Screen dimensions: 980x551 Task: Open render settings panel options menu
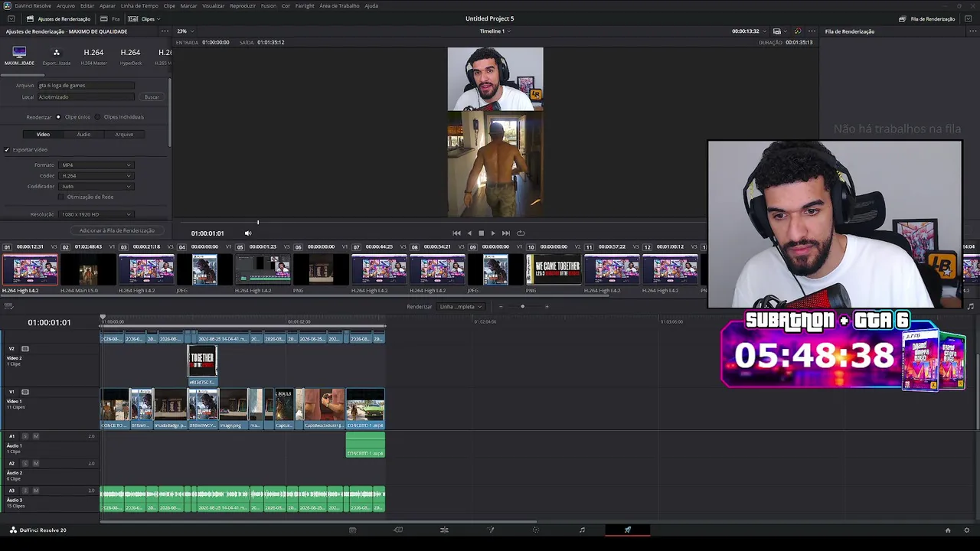[x=165, y=31]
